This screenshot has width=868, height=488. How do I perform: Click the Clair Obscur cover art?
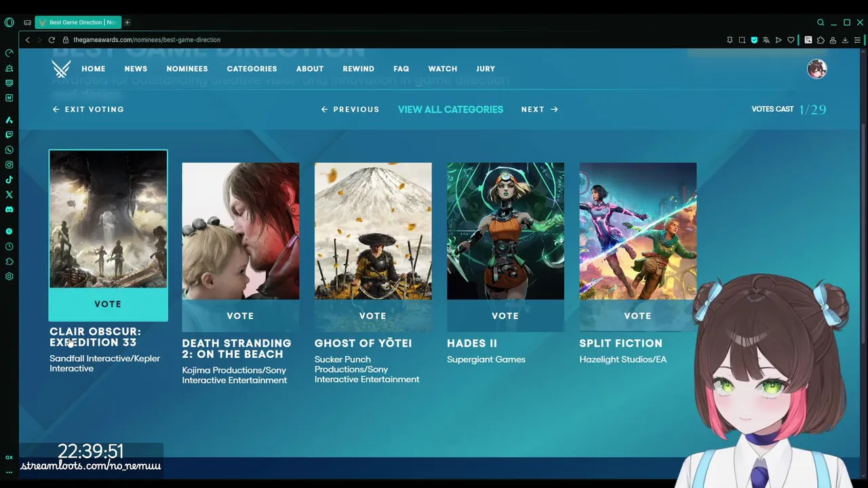108,219
